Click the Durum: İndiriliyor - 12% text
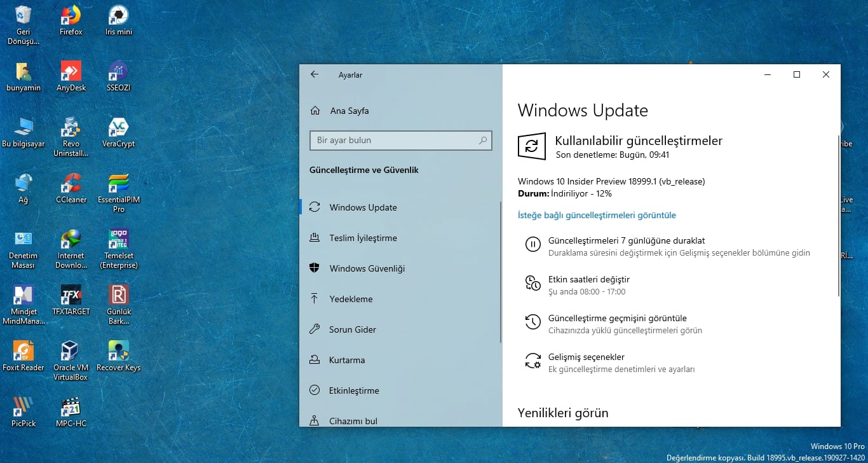Screen dimensions: 868x463 [565, 193]
